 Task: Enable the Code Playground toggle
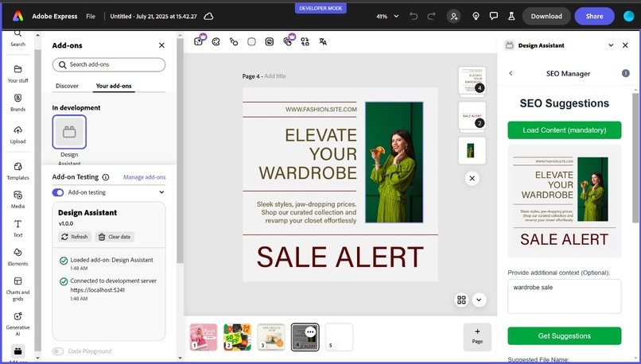[58, 351]
